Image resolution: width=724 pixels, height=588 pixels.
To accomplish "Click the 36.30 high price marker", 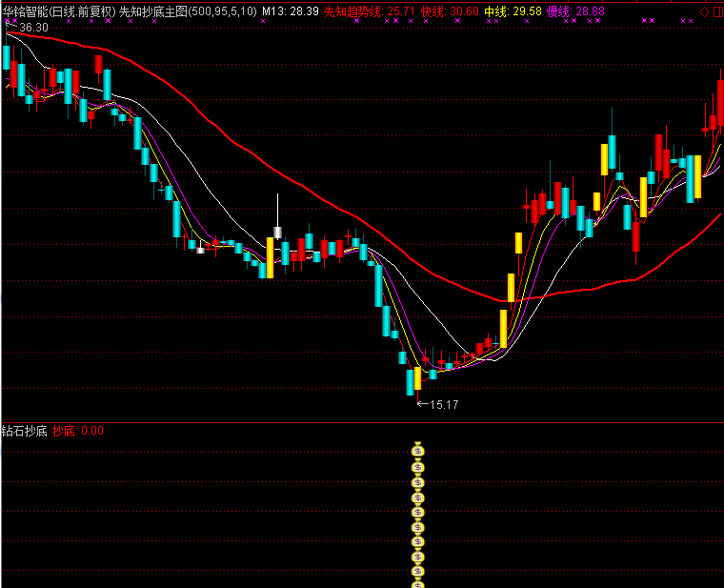I will coord(32,28).
